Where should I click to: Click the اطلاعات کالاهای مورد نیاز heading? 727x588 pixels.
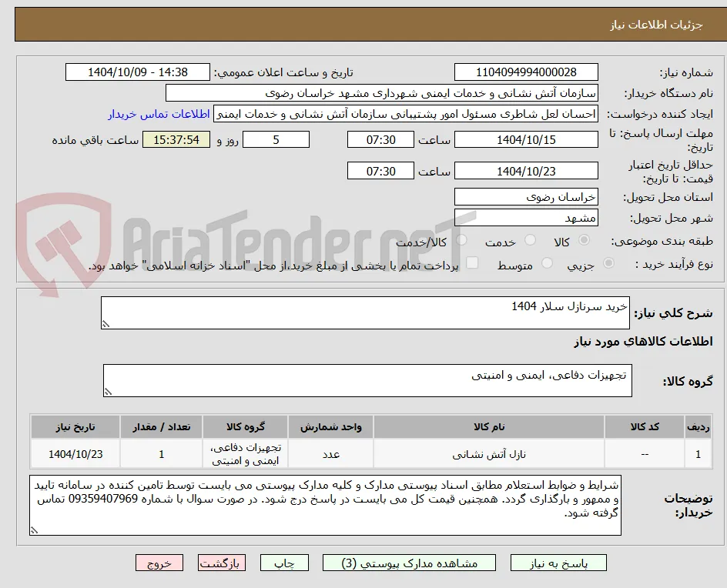pos(643,342)
